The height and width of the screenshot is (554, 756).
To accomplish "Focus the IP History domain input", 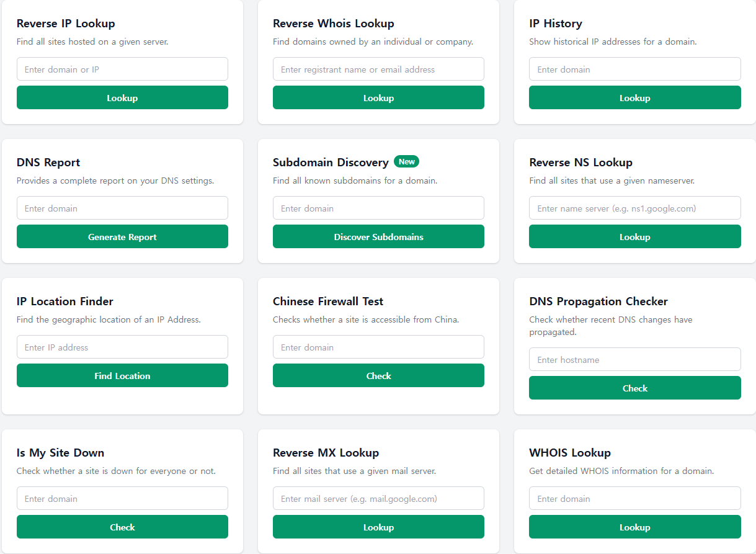I will (x=634, y=69).
